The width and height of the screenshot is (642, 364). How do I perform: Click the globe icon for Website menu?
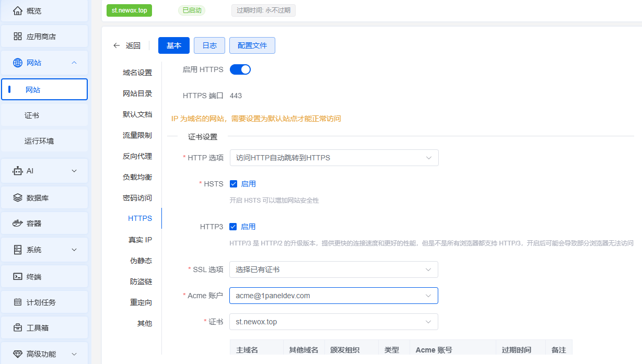pyautogui.click(x=18, y=63)
